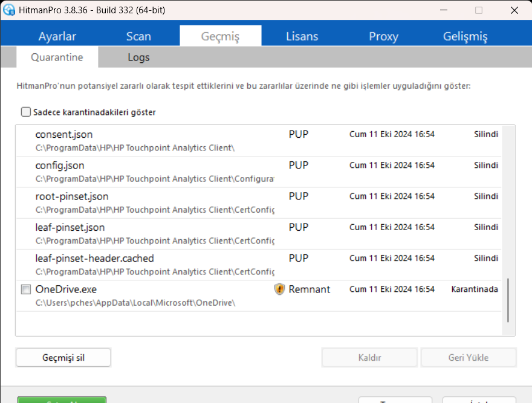Click PUP label in root-pinset.json row

(299, 196)
